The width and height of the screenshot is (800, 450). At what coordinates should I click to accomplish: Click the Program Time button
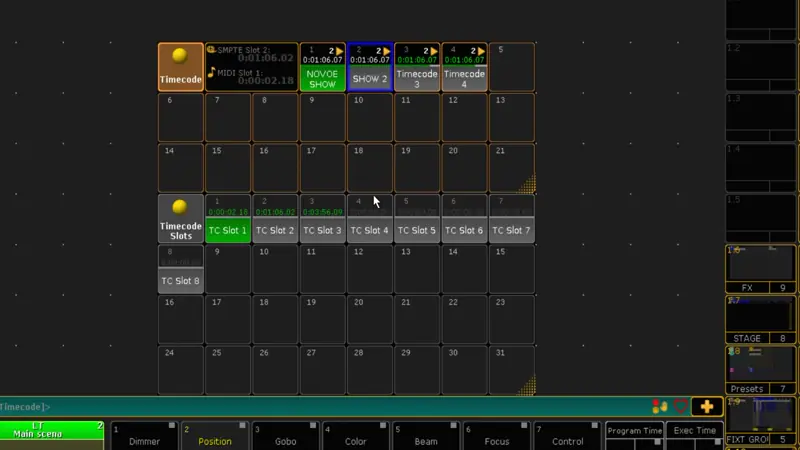click(x=634, y=431)
